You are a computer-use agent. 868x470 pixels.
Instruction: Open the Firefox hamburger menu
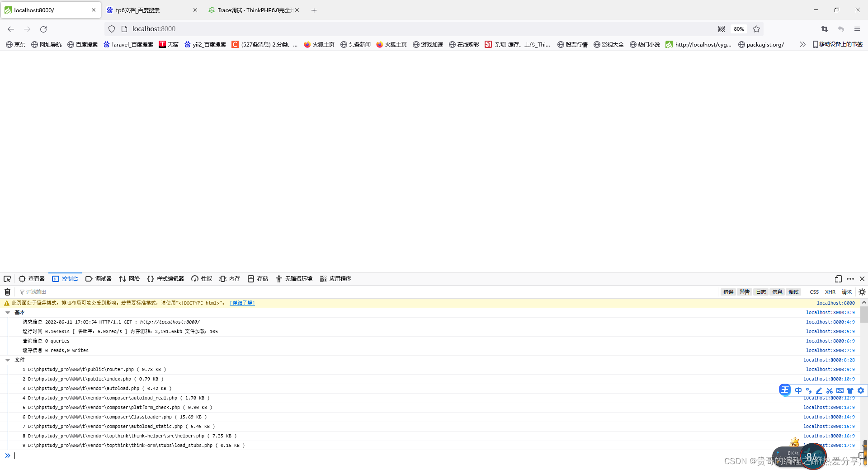pos(857,29)
